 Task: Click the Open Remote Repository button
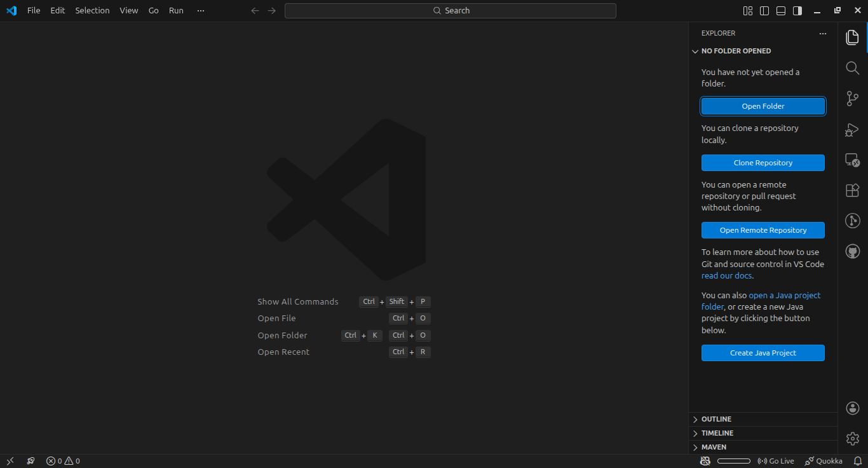[763, 230]
